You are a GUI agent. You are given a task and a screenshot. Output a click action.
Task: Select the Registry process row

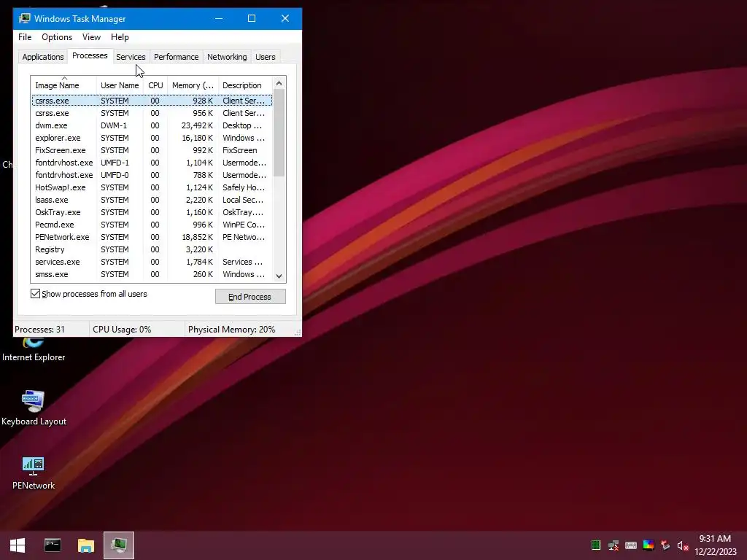coord(152,249)
